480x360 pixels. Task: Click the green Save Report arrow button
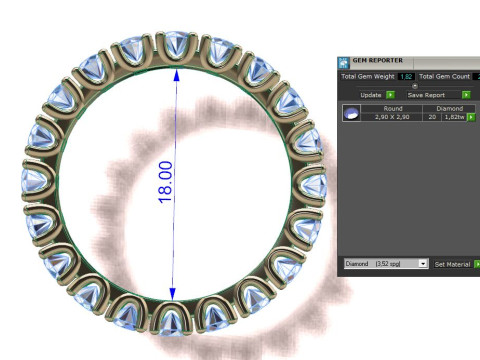(x=466, y=95)
